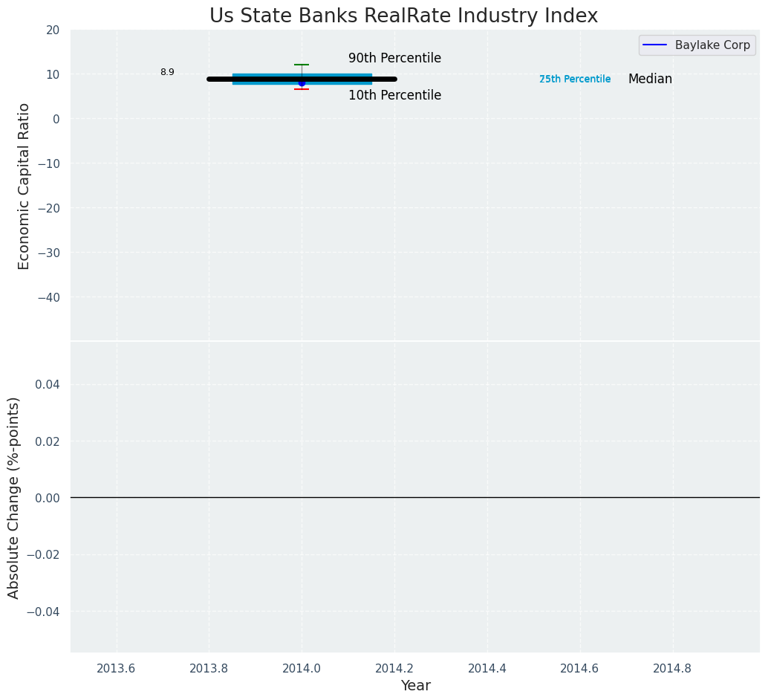Select the Baylake Corp legend entry

click(712, 45)
